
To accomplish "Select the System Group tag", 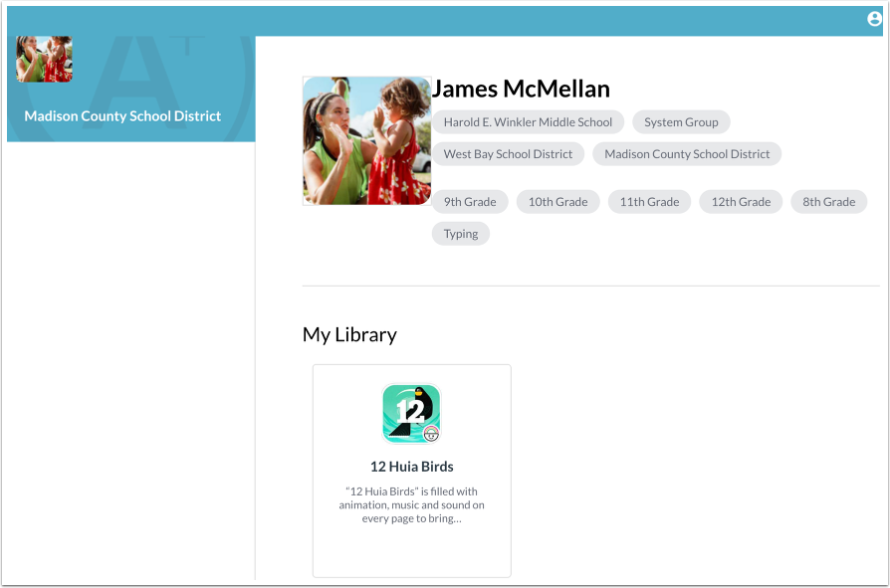I will 681,121.
